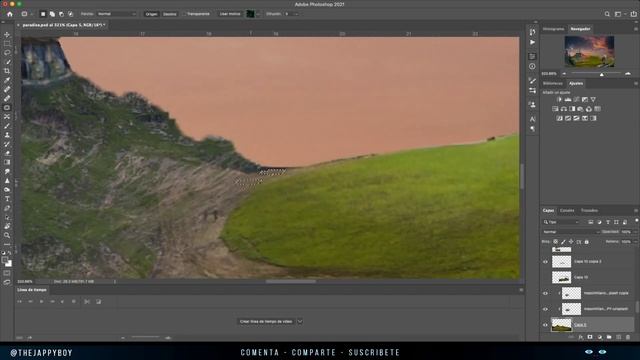Add a Hue/Saturation adjustment

pos(555,109)
